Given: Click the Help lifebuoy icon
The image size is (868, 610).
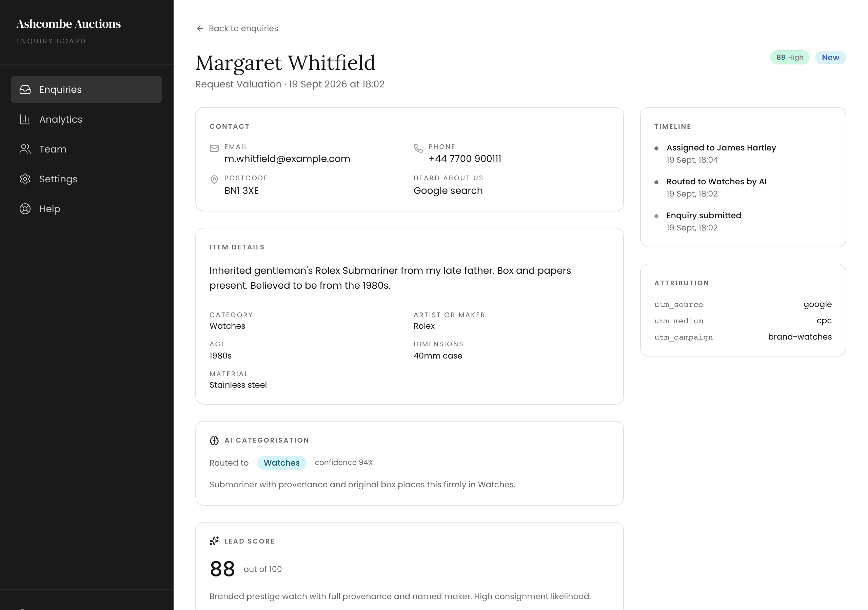Looking at the screenshot, I should pos(25,209).
